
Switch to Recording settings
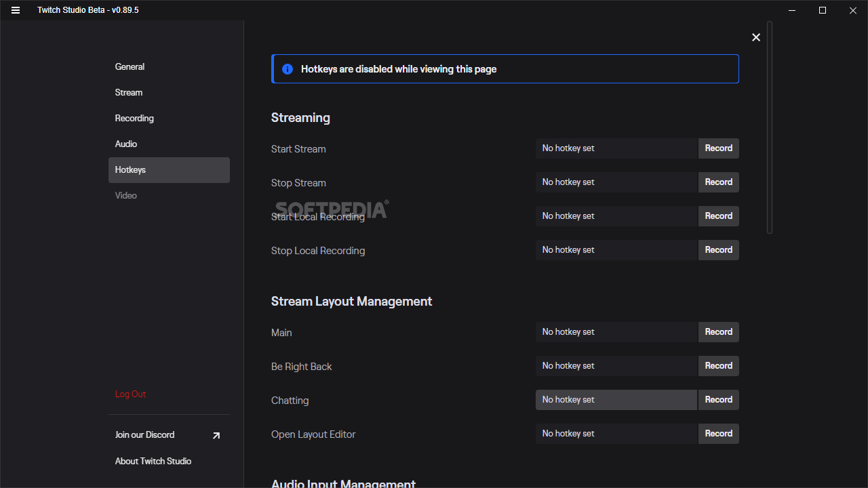[x=169, y=118]
